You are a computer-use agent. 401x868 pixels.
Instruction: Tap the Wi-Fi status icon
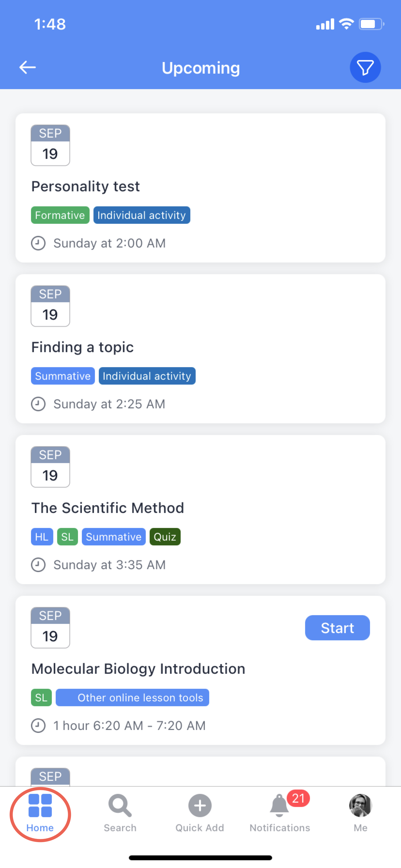tap(347, 24)
